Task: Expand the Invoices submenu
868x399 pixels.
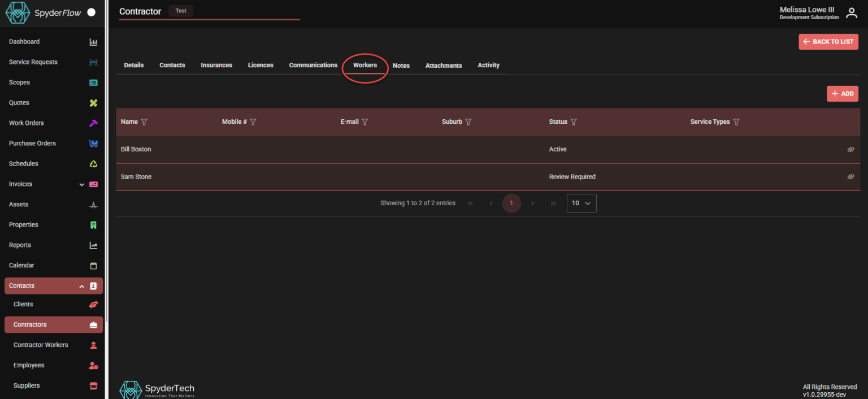Action: [82, 184]
